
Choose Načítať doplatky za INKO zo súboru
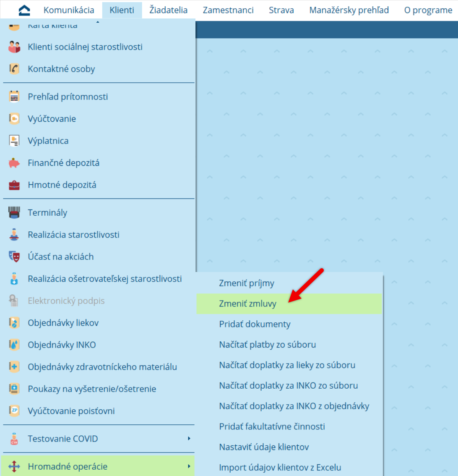point(290,386)
